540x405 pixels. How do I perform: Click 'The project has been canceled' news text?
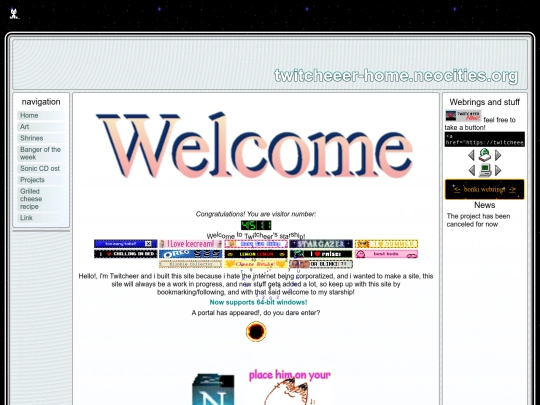[478, 220]
